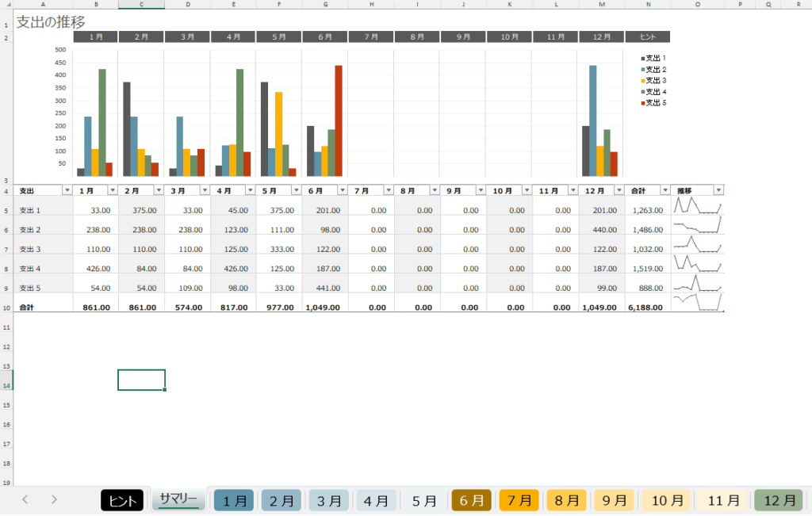Switch to the 8月 sheet tab
This screenshot has width=812, height=516.
pos(566,500)
